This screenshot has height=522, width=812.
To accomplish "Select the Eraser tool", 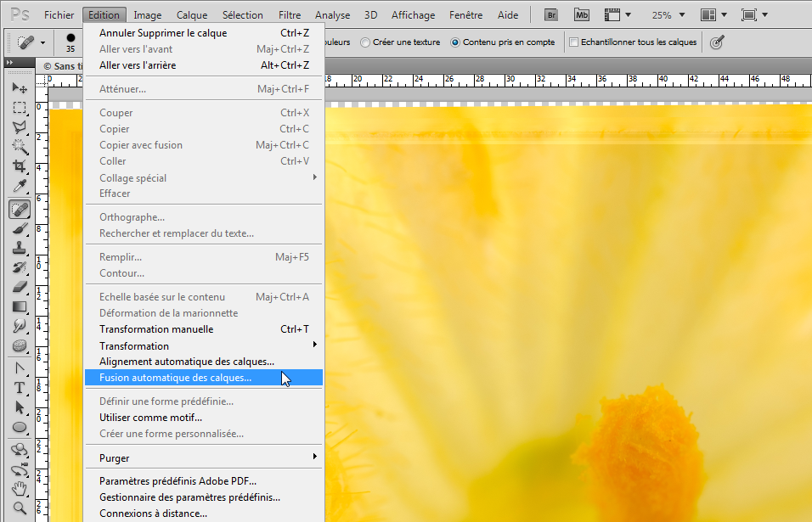I will [x=20, y=287].
